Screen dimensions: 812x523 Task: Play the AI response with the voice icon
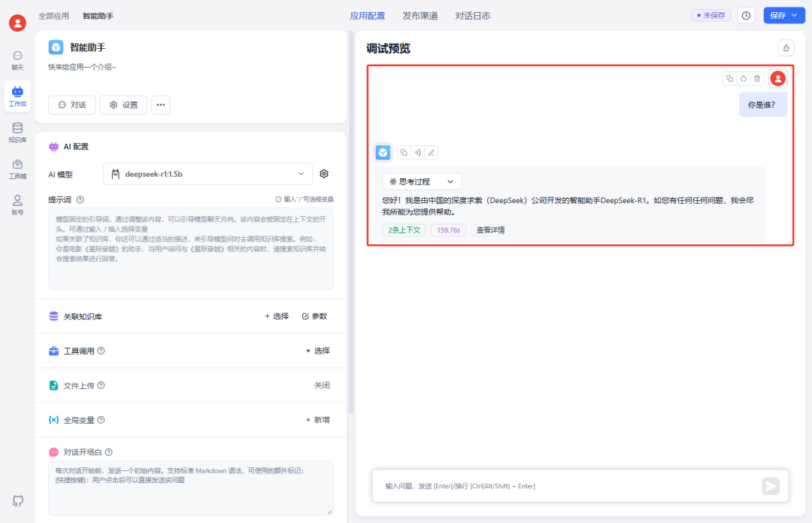pyautogui.click(x=417, y=153)
